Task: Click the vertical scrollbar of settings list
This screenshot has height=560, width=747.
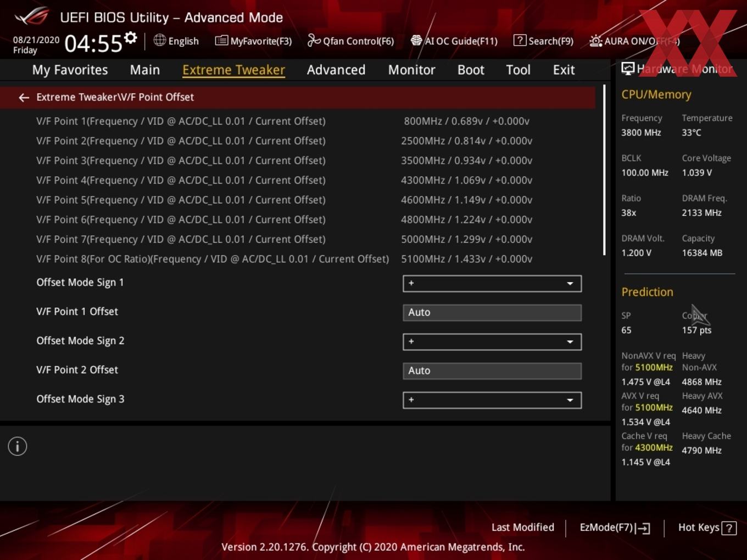Action: tap(604, 170)
